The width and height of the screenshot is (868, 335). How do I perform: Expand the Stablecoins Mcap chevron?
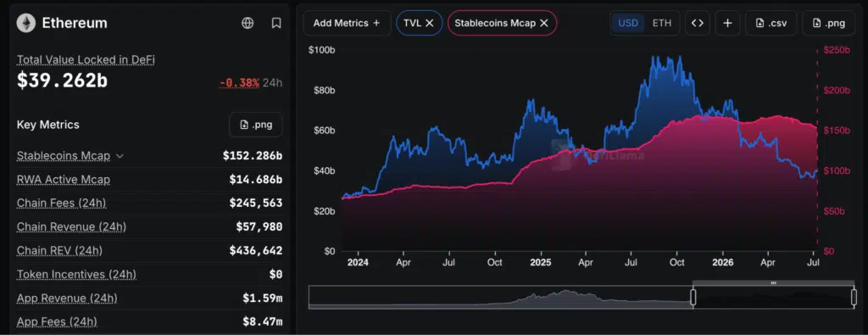click(x=120, y=156)
